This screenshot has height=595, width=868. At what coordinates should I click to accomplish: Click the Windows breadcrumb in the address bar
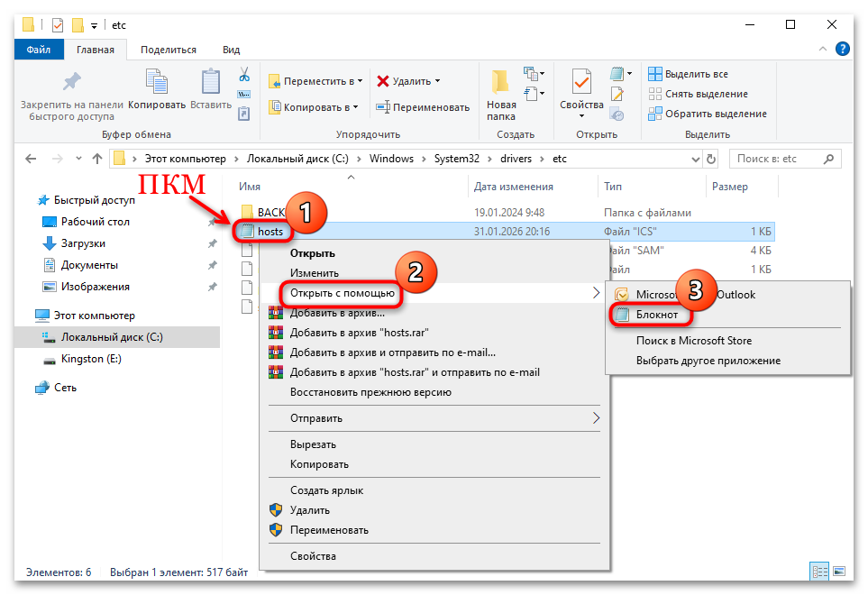[x=391, y=159]
